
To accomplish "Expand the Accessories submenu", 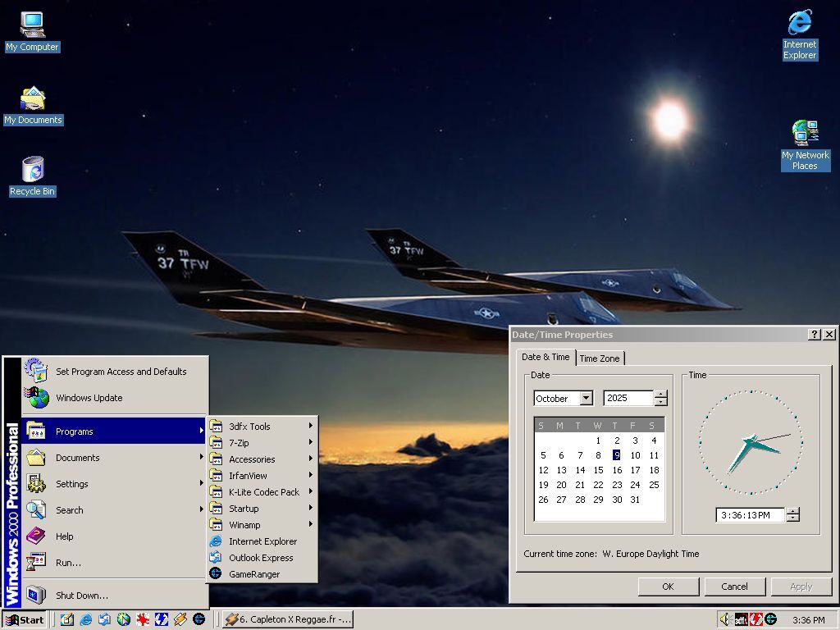I will pyautogui.click(x=252, y=459).
